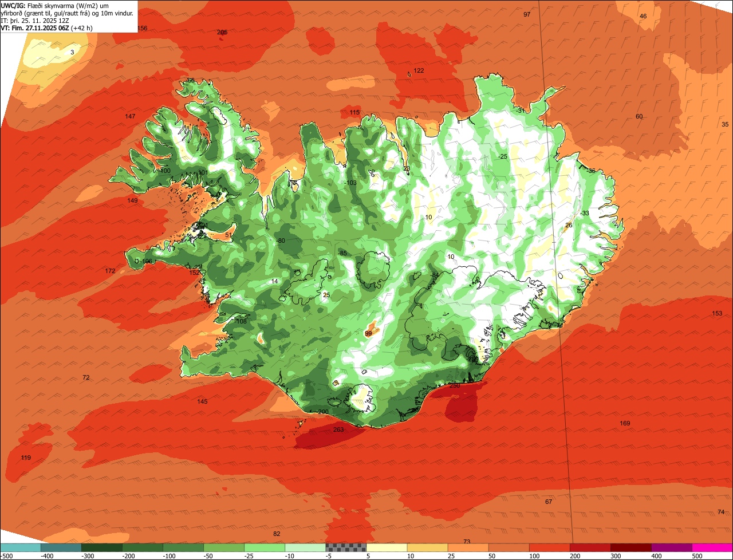Pick the -200 to -100 dark green legend swatch
Screen dimensions: 733x560
tap(143, 547)
